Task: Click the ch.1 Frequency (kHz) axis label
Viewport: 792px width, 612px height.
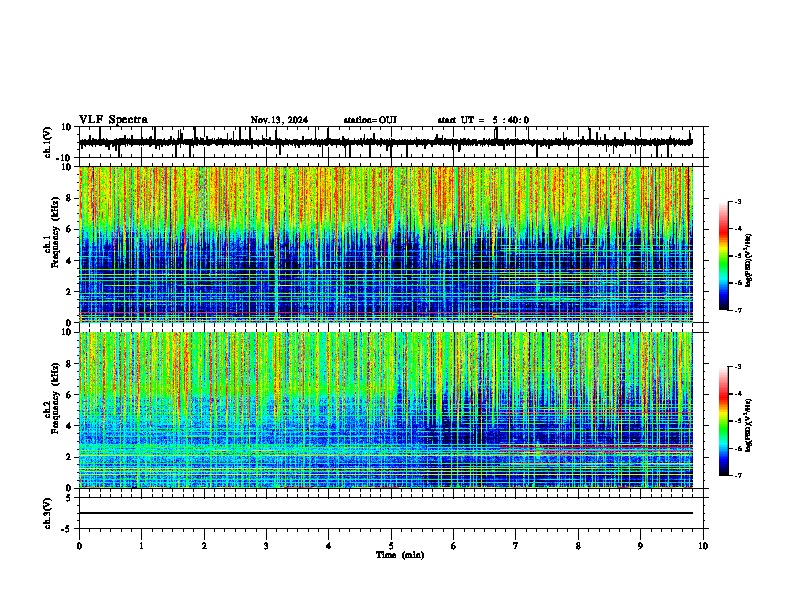Action: (x=55, y=233)
